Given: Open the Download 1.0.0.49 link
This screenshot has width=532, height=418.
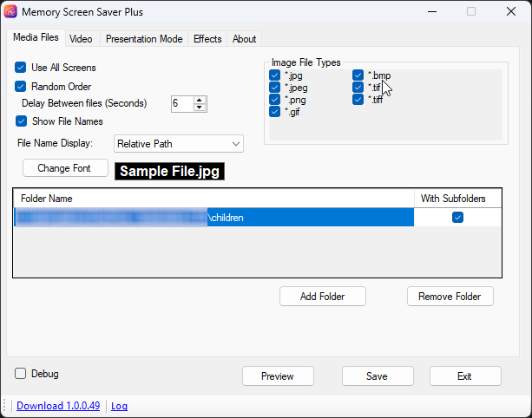Looking at the screenshot, I should 58,406.
